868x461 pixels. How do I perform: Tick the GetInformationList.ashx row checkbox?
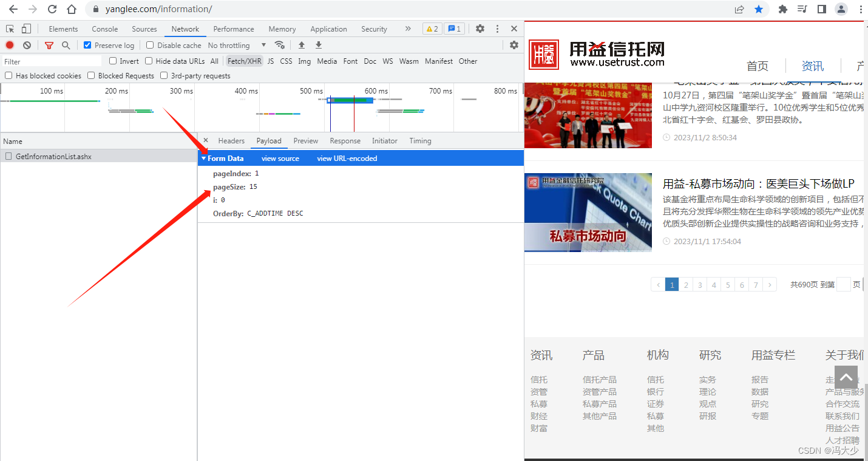(8, 156)
